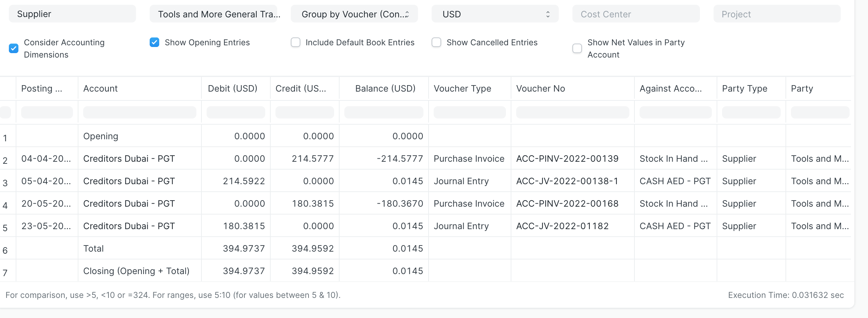The width and height of the screenshot is (868, 318).
Task: Focus the Cost Center filter field
Action: pos(636,14)
